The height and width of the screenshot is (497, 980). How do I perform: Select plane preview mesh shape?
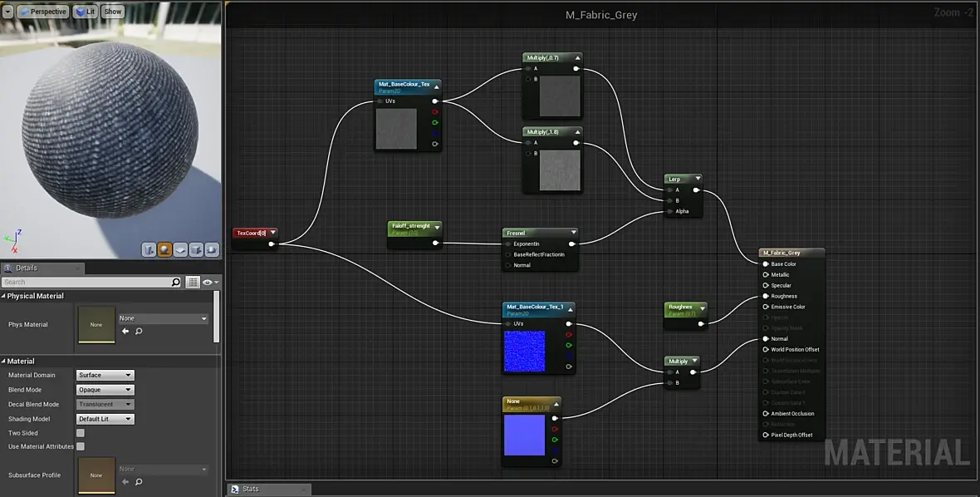click(x=180, y=250)
